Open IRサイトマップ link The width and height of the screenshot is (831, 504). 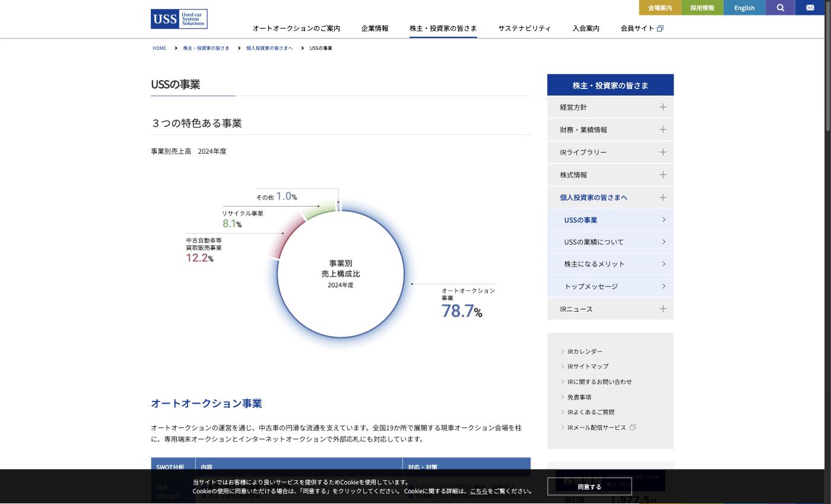588,366
